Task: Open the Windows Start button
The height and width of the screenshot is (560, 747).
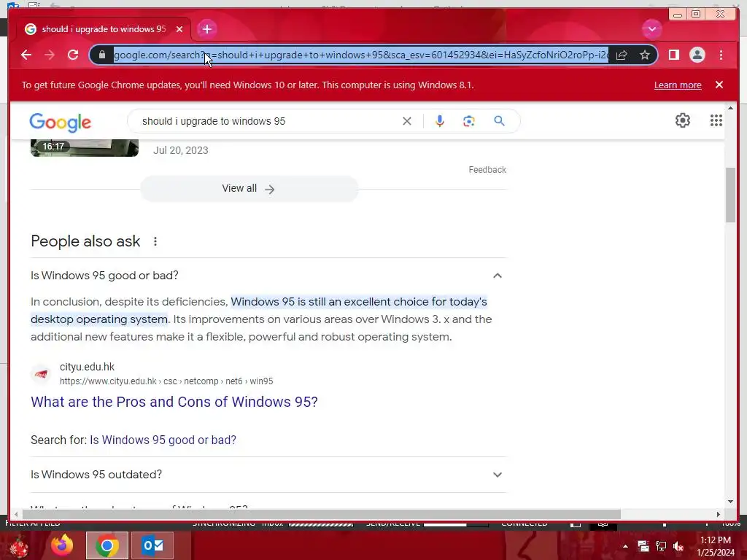Action: [x=19, y=545]
